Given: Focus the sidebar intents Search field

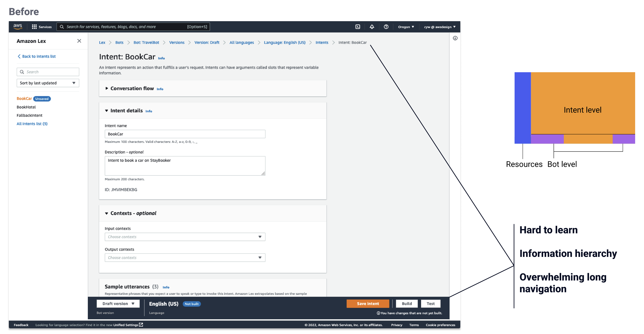Looking at the screenshot, I should pos(48,72).
